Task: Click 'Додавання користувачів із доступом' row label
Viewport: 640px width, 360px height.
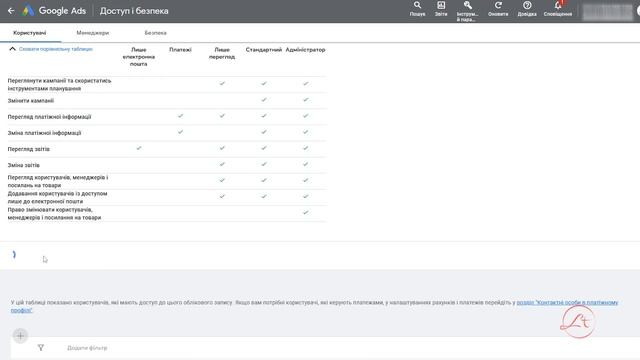Action: click(57, 198)
